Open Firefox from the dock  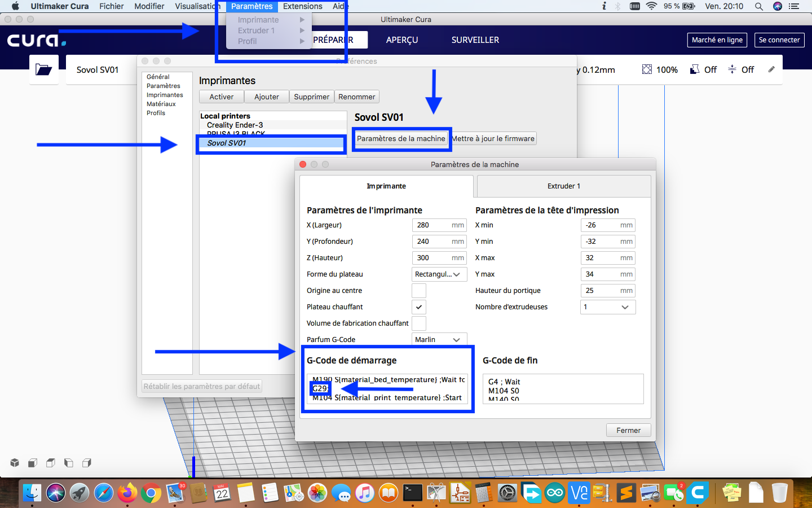pyautogui.click(x=127, y=493)
